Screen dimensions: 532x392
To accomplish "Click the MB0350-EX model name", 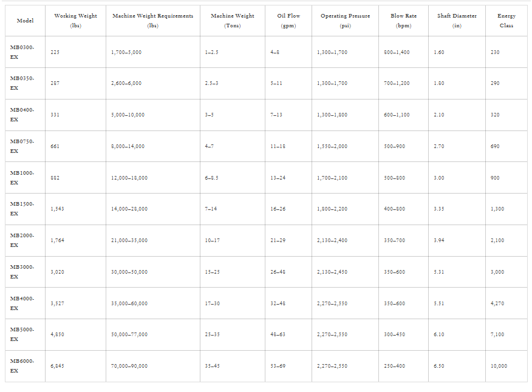I will point(22,83).
